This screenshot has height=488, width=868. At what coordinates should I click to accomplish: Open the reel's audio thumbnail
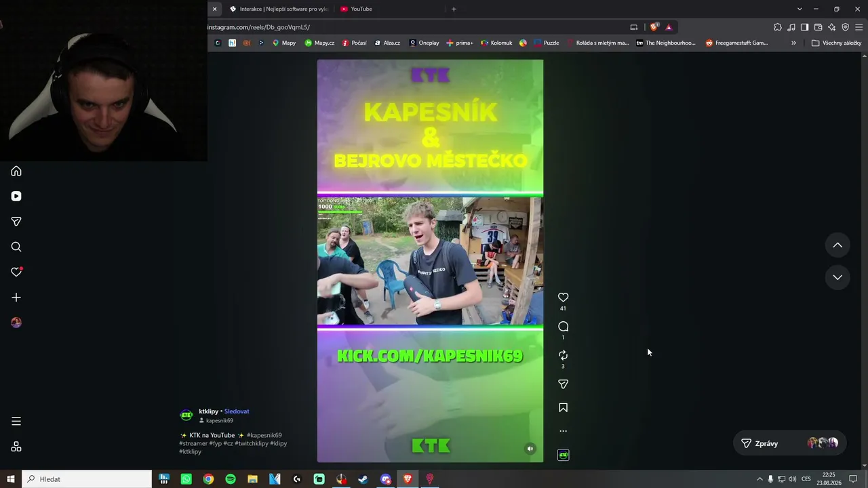(563, 455)
